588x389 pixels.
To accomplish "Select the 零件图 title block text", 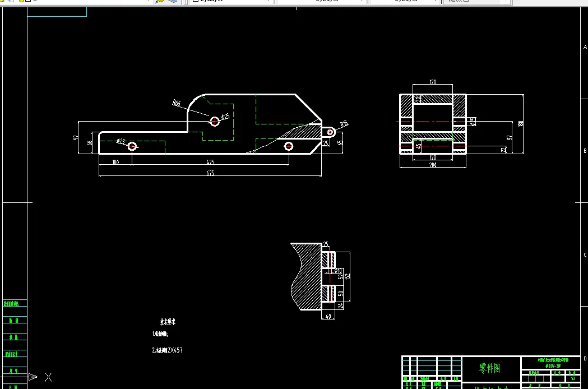I will (490, 368).
